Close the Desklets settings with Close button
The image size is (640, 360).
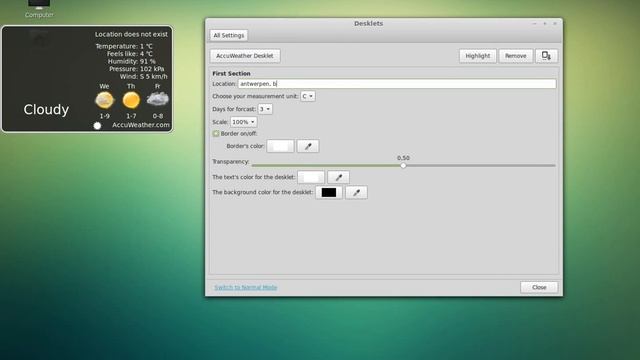[539, 287]
